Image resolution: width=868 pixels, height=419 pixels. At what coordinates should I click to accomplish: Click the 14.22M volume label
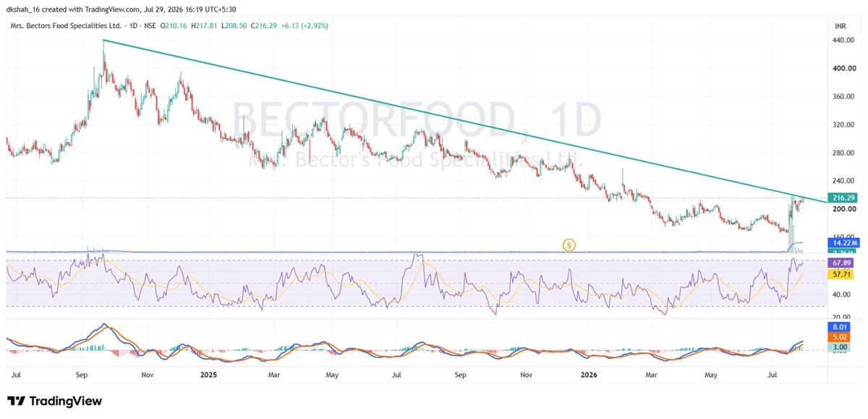(843, 244)
